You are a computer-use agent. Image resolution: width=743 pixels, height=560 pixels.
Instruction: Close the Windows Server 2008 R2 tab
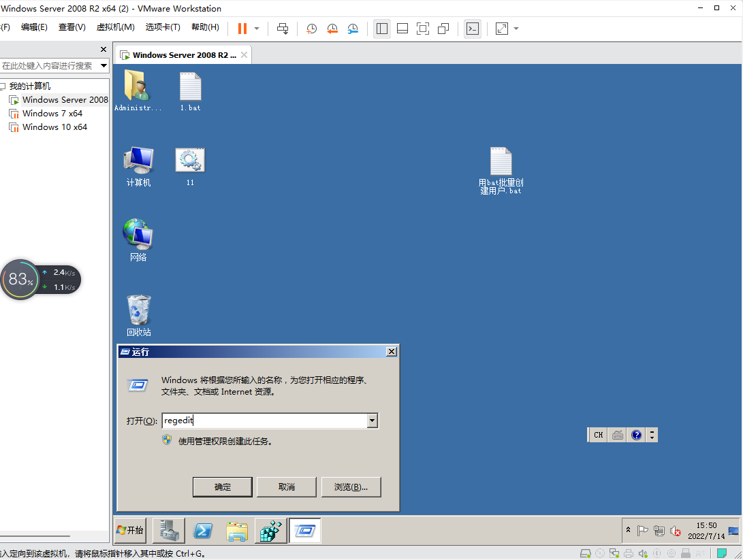[x=244, y=55]
